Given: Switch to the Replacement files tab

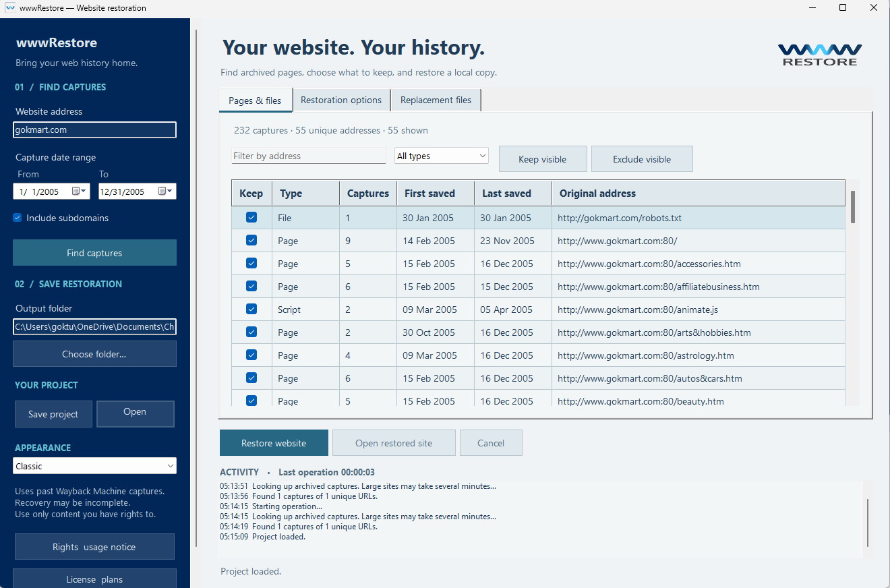Looking at the screenshot, I should point(436,100).
